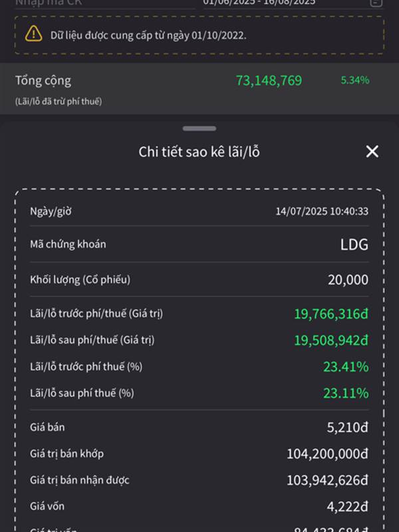Screen dimensions: 399x532
Task: Select the Tổng cộng summary row
Action: [199, 88]
